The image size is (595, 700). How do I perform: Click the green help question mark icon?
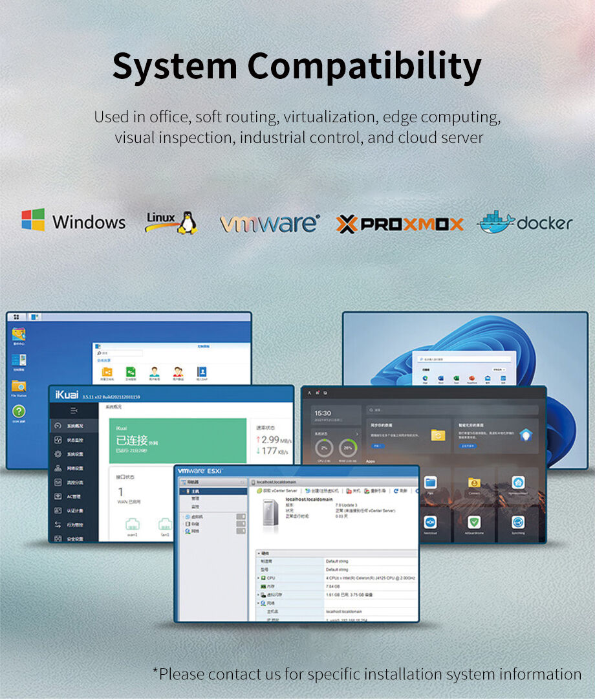coord(19,411)
